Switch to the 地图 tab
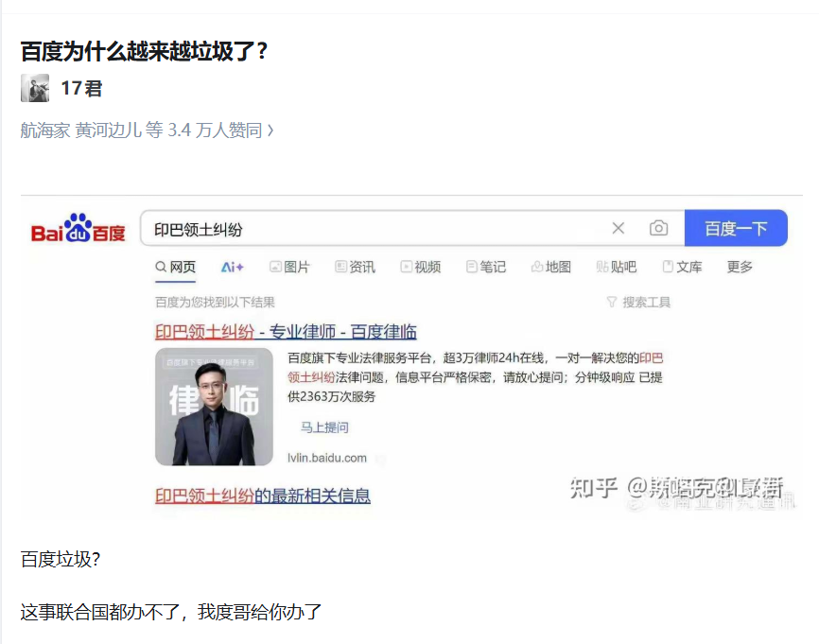Viewport: 819px width, 644px height. [x=551, y=267]
